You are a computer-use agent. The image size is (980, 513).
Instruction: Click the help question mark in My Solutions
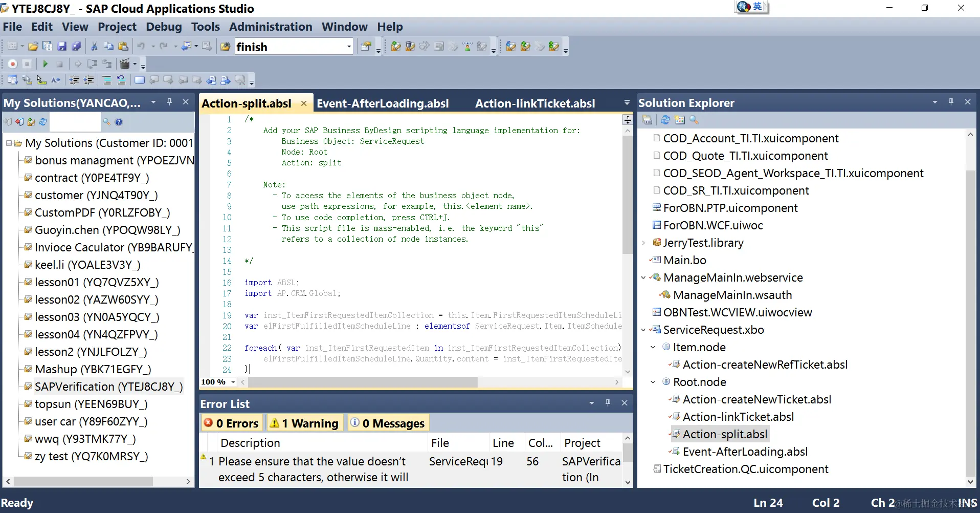point(119,122)
